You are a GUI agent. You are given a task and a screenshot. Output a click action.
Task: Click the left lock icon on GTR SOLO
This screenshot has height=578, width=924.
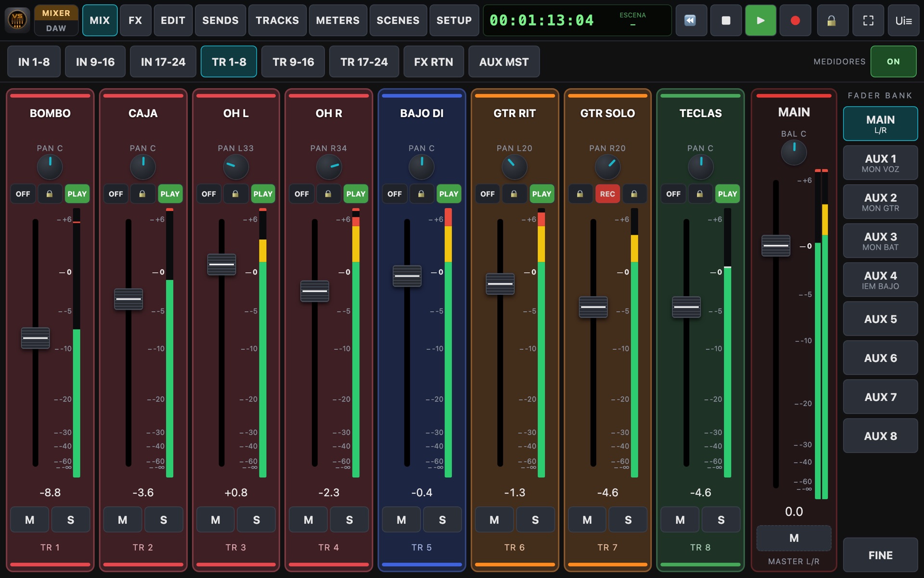580,194
